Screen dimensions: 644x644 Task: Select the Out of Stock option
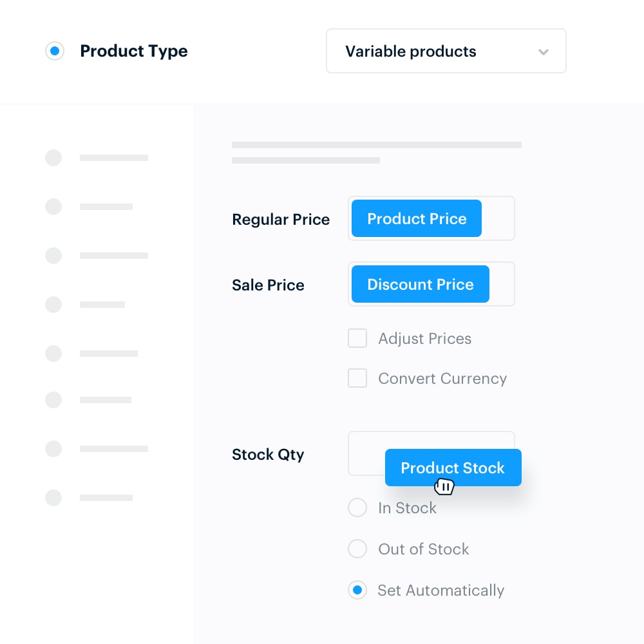click(357, 549)
